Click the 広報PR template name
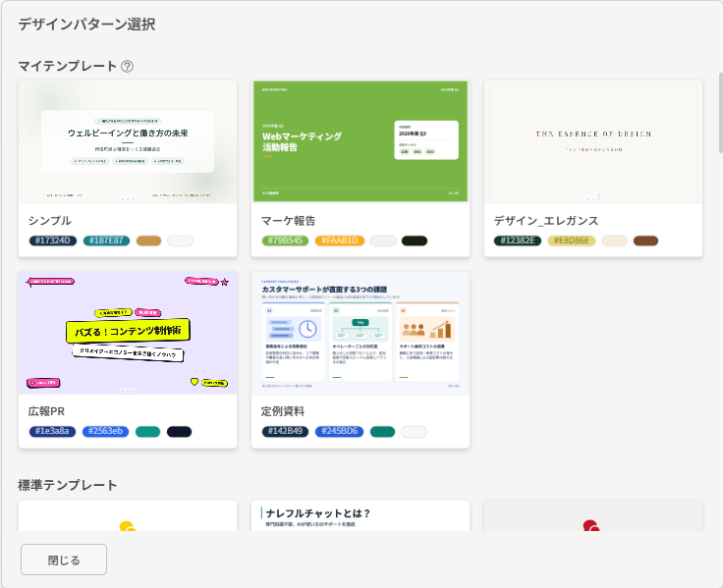This screenshot has height=588, width=723. [x=46, y=411]
